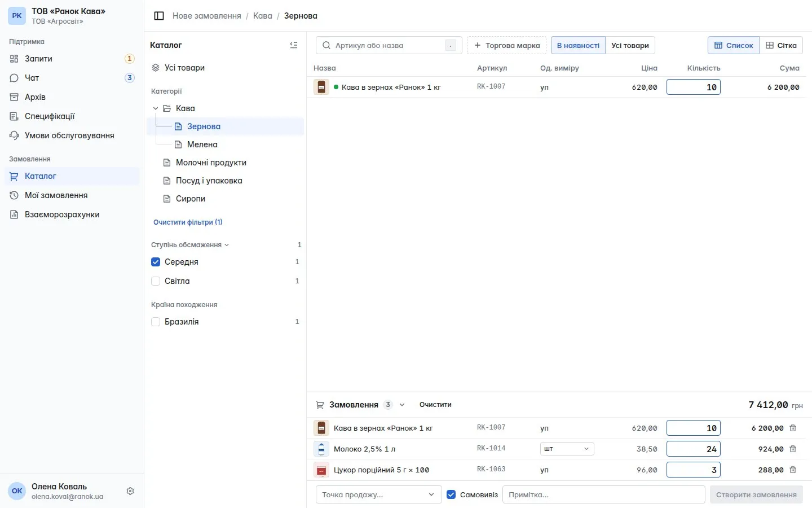Open Цукор порційний product thumbnail
The width and height of the screenshot is (812, 508).
point(321,470)
